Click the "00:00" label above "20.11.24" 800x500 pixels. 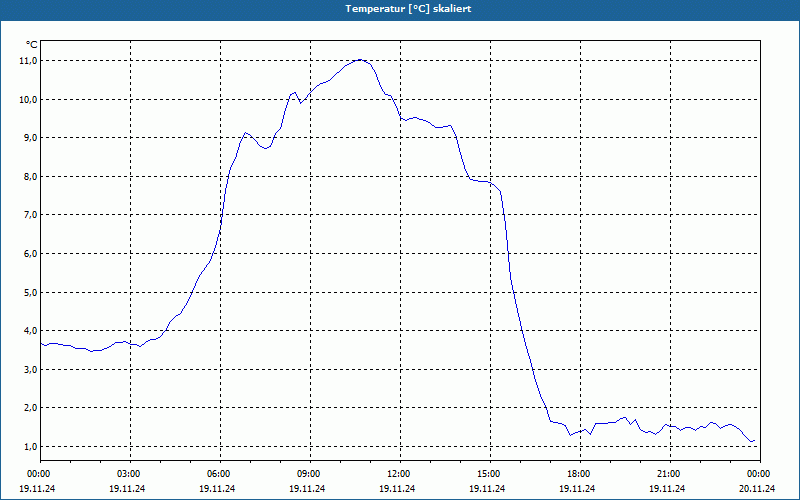tap(759, 474)
